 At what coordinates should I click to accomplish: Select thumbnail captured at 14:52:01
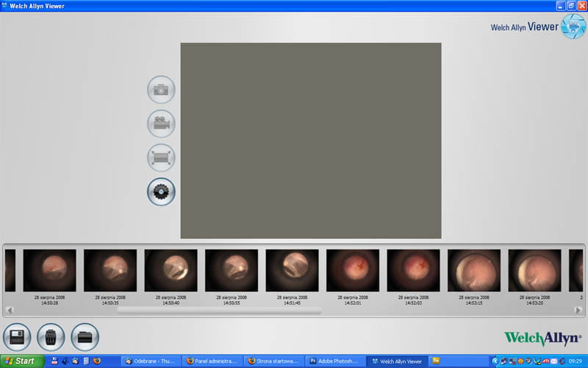pyautogui.click(x=352, y=270)
